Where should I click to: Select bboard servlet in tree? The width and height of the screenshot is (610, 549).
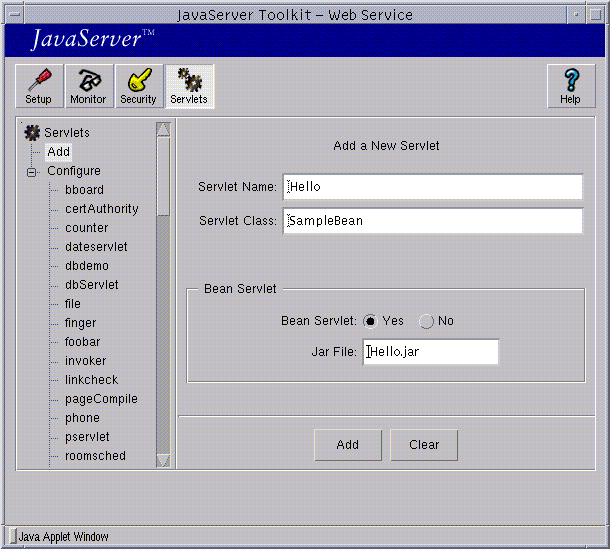point(84,190)
